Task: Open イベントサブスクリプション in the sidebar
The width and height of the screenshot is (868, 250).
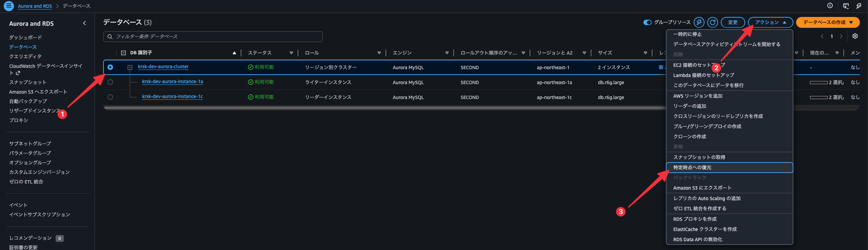Action: click(x=40, y=215)
